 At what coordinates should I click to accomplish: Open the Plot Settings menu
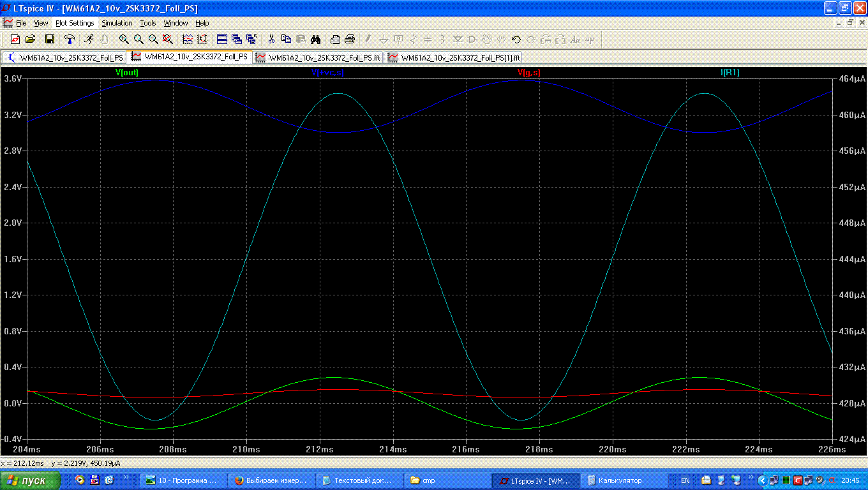point(75,23)
